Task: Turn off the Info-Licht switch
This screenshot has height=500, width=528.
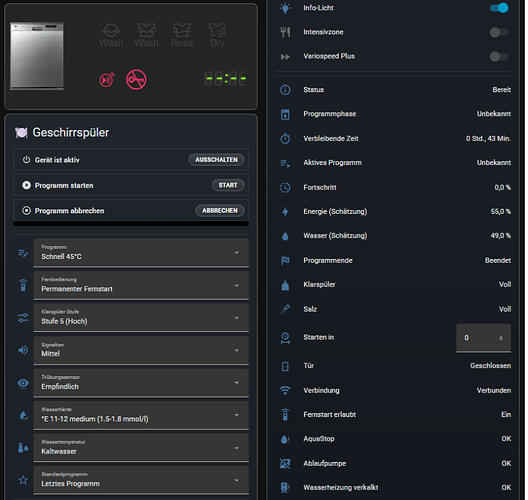Action: [499, 8]
